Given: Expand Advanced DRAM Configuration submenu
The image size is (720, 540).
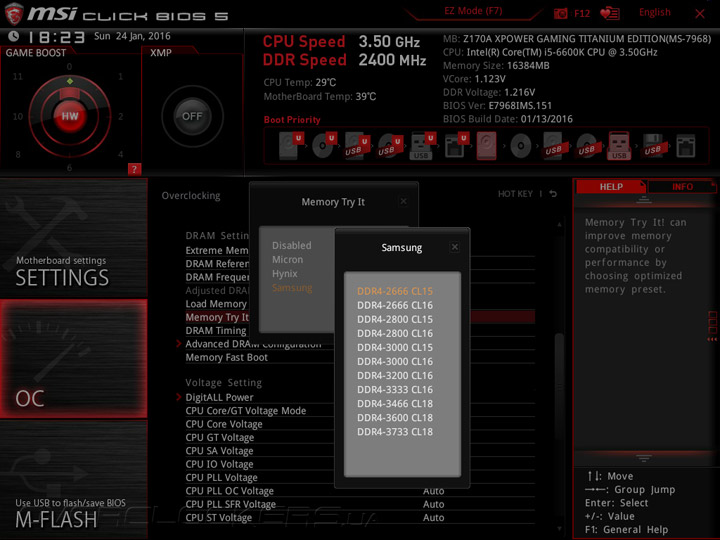Looking at the screenshot, I should coord(253,344).
